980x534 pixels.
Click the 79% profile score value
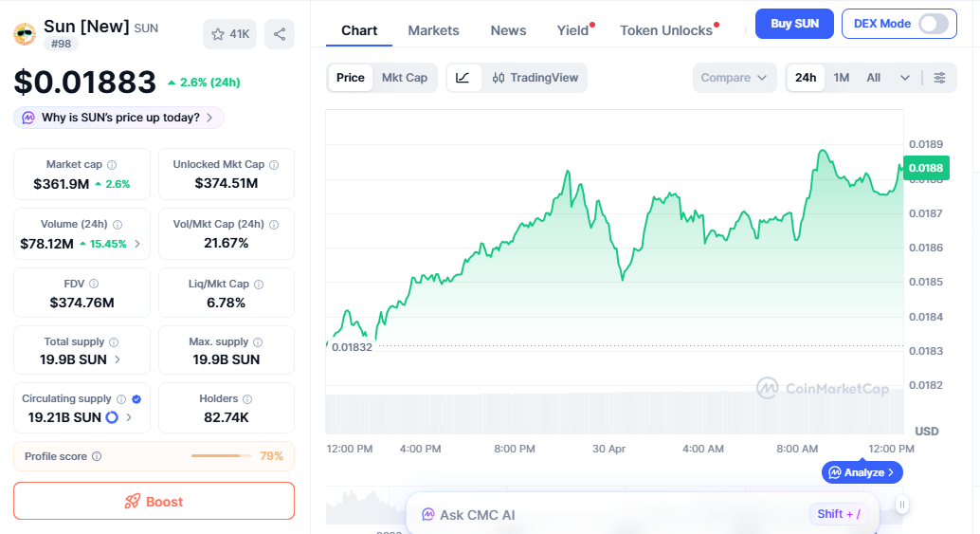click(x=271, y=456)
